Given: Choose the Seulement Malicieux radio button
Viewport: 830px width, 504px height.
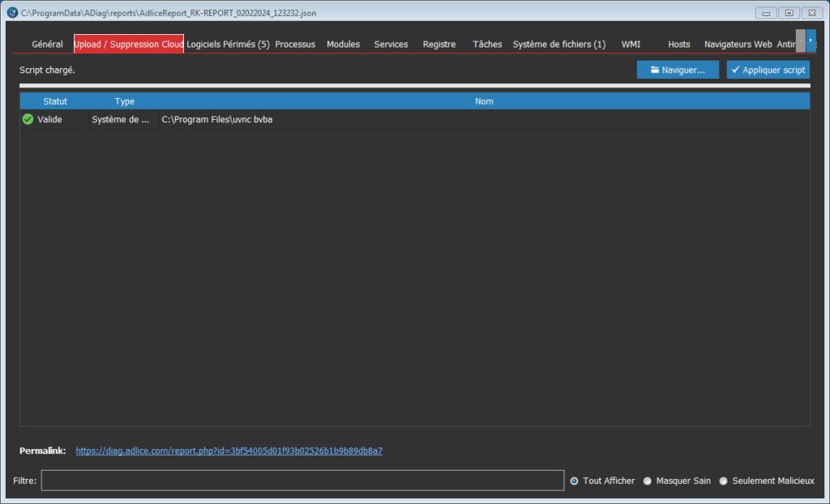Looking at the screenshot, I should pyautogui.click(x=723, y=481).
